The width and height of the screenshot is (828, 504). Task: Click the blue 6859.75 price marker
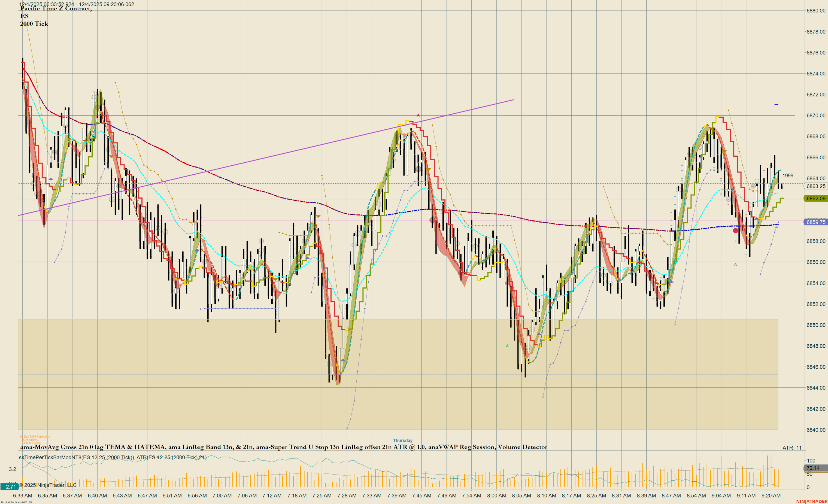click(815, 222)
